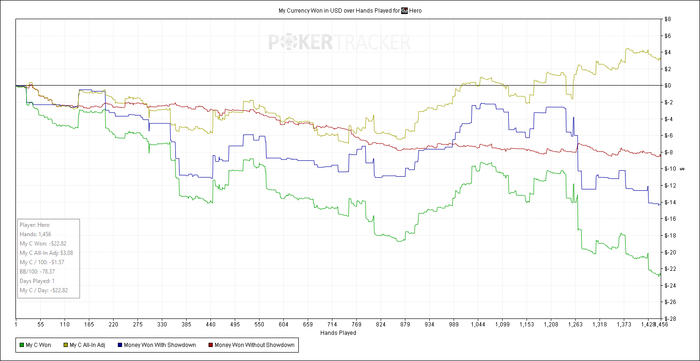Click the x-axis tick label 1,263
The height and width of the screenshot is (361, 700).
click(575, 325)
